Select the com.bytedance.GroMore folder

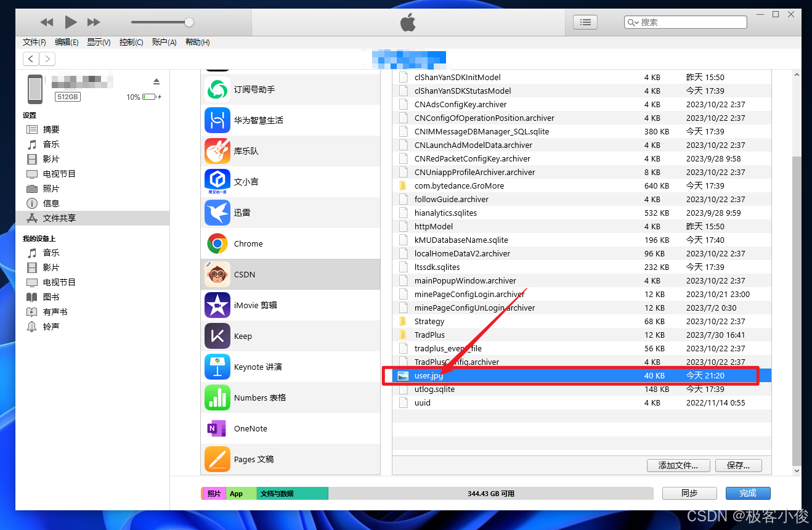582,185
